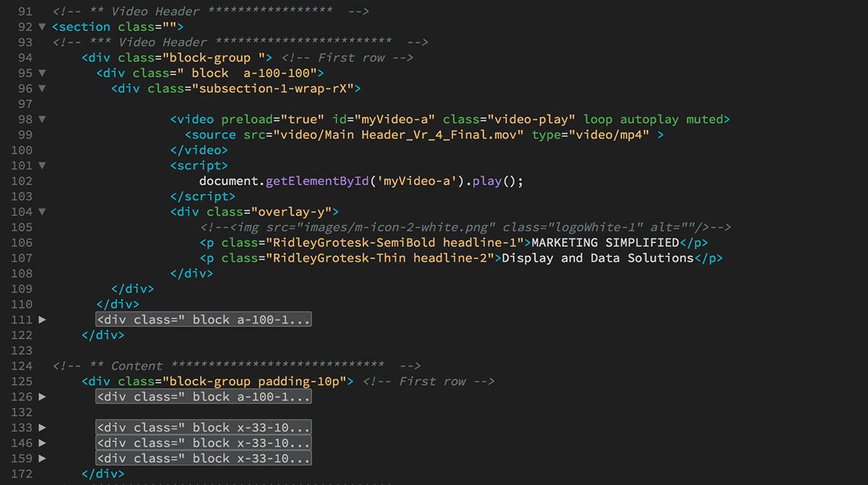
Task: Collapse the fold arrow beside line 95
Action: point(42,73)
